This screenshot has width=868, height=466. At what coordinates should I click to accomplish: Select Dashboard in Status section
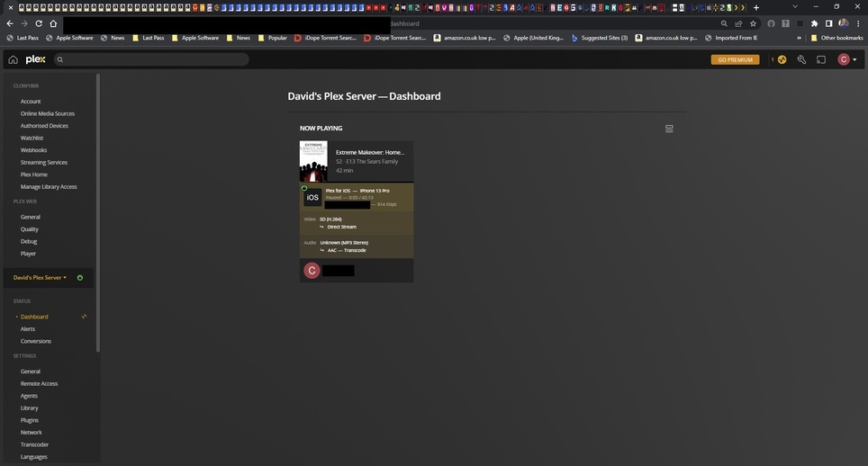pyautogui.click(x=34, y=317)
